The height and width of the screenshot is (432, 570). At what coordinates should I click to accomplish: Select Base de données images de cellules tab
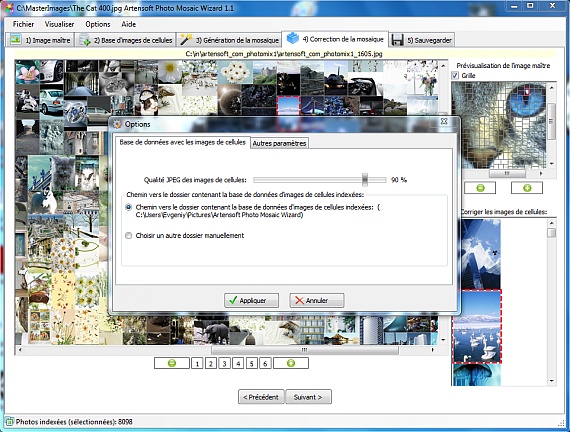pyautogui.click(x=182, y=142)
